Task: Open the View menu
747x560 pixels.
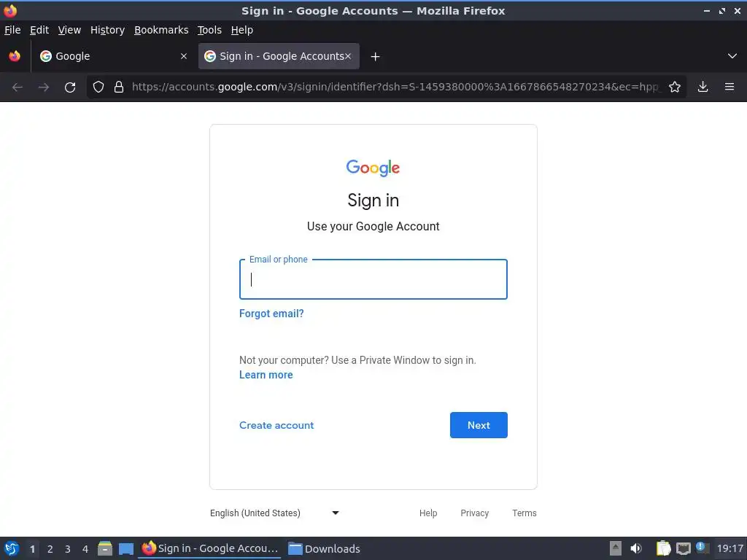Action: 69,30
